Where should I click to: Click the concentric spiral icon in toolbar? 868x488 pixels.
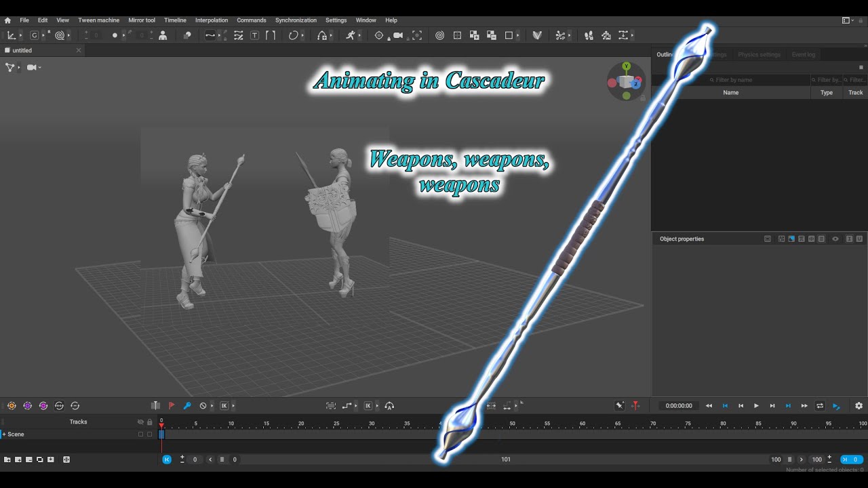440,35
